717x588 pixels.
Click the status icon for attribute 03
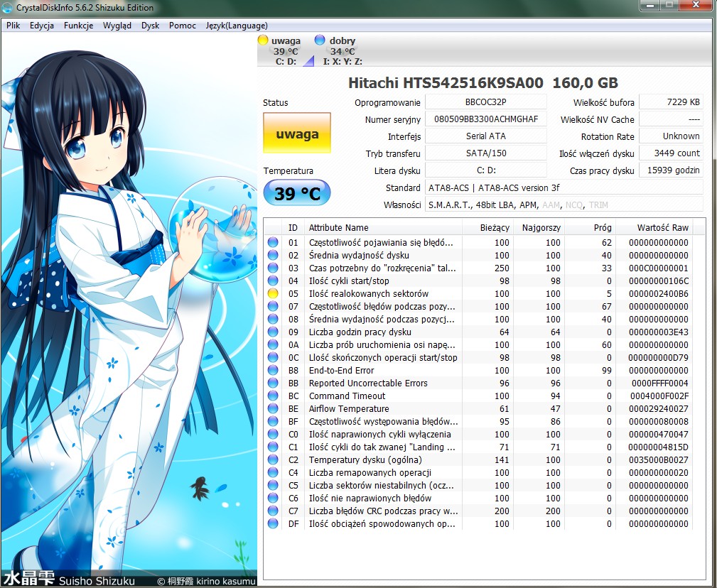coord(273,268)
